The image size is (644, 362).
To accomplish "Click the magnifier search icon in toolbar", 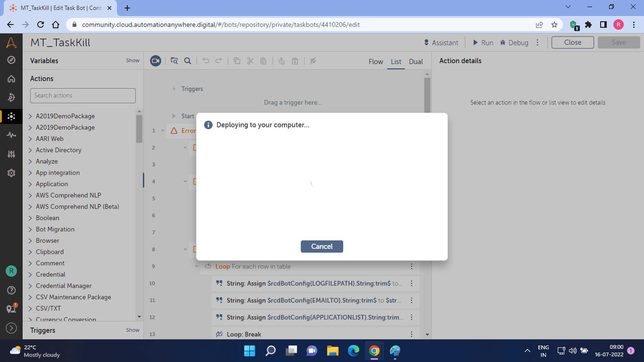I will pyautogui.click(x=188, y=61).
